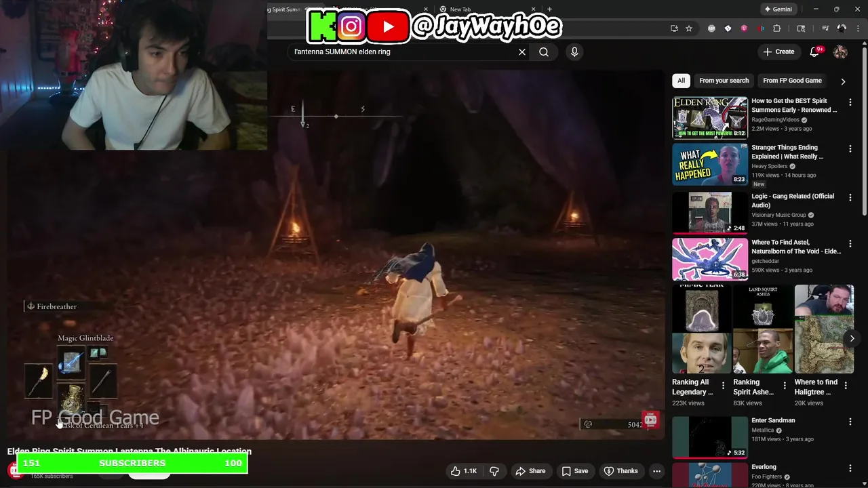Open Chrome three-dot menu
The height and width of the screenshot is (488, 868).
point(857,28)
